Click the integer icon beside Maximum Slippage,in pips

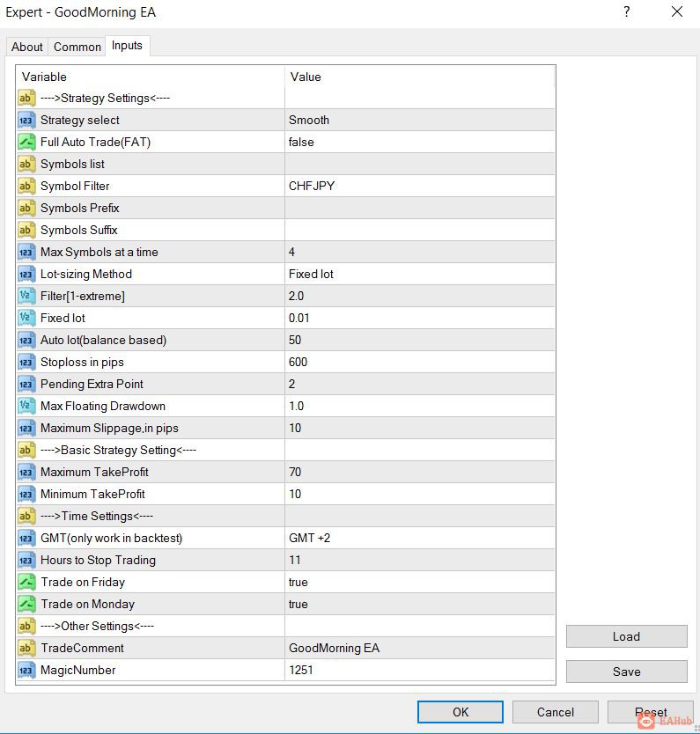26,428
